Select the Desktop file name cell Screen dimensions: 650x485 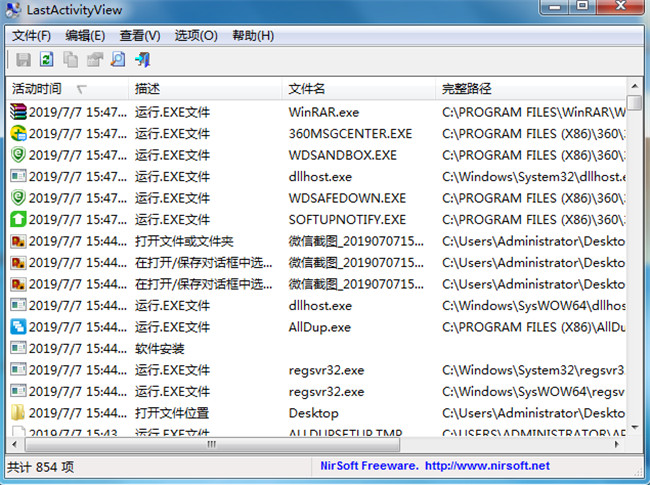coord(313,413)
